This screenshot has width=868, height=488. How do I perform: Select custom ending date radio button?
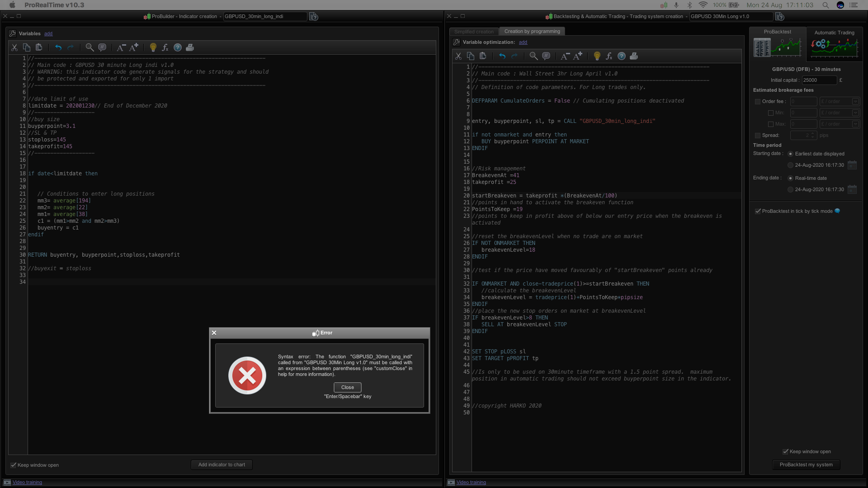click(790, 190)
